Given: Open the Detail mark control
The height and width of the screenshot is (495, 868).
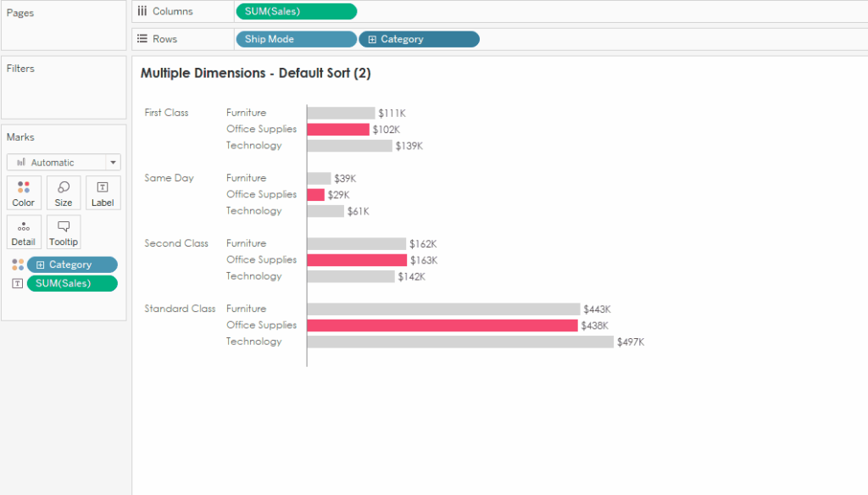Looking at the screenshot, I should coord(24,231).
